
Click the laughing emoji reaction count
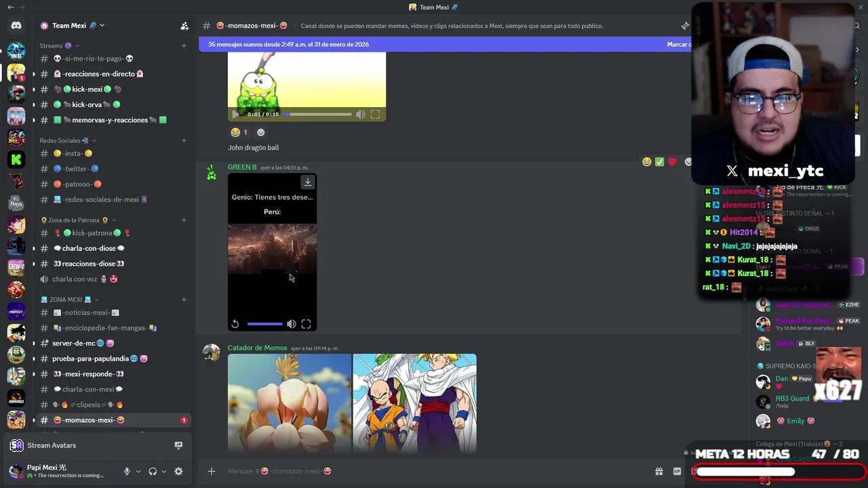click(x=239, y=132)
